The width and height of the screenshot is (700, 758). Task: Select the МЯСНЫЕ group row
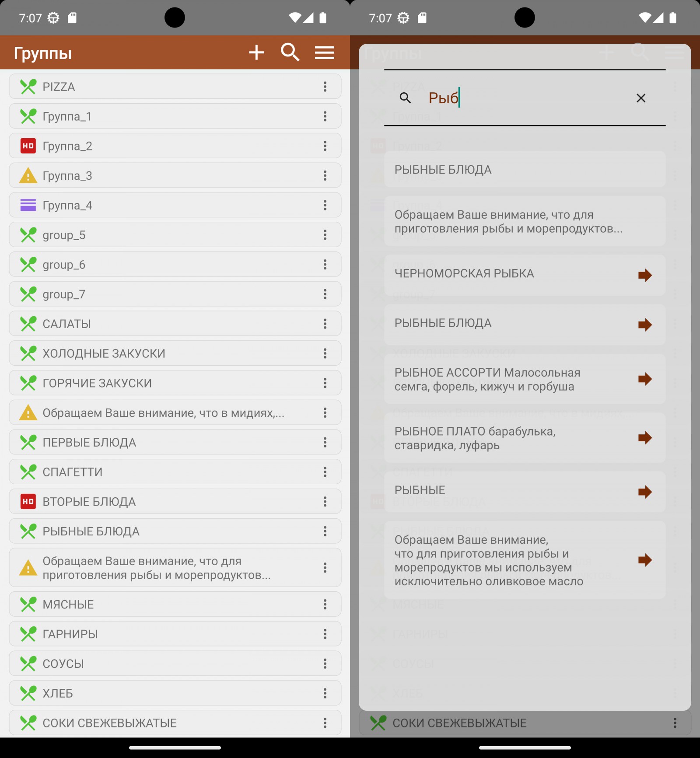[x=166, y=604]
